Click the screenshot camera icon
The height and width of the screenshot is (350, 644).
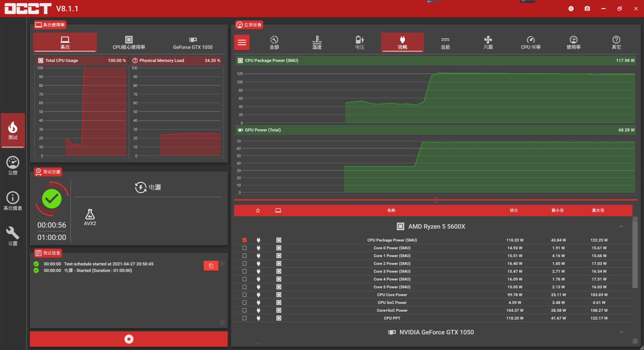[x=587, y=9]
